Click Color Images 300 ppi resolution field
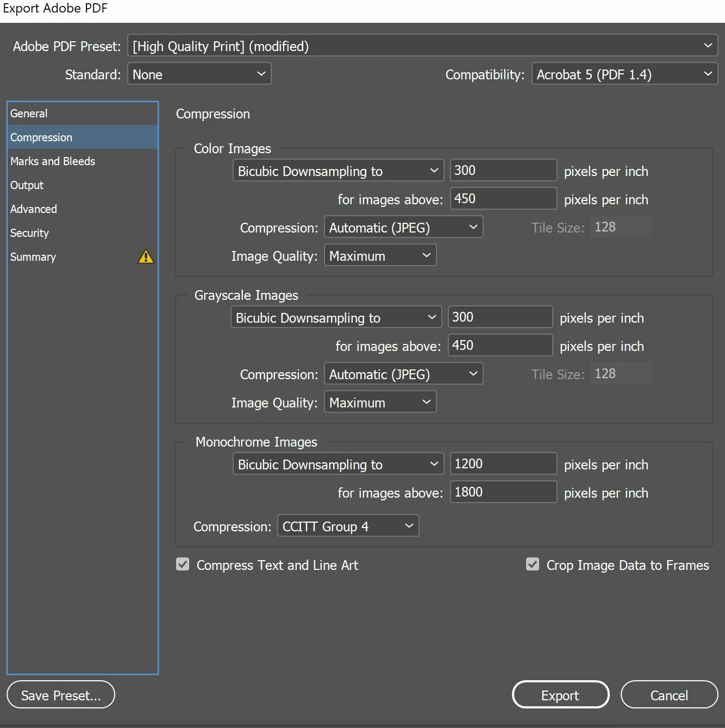Image resolution: width=725 pixels, height=728 pixels. (503, 170)
